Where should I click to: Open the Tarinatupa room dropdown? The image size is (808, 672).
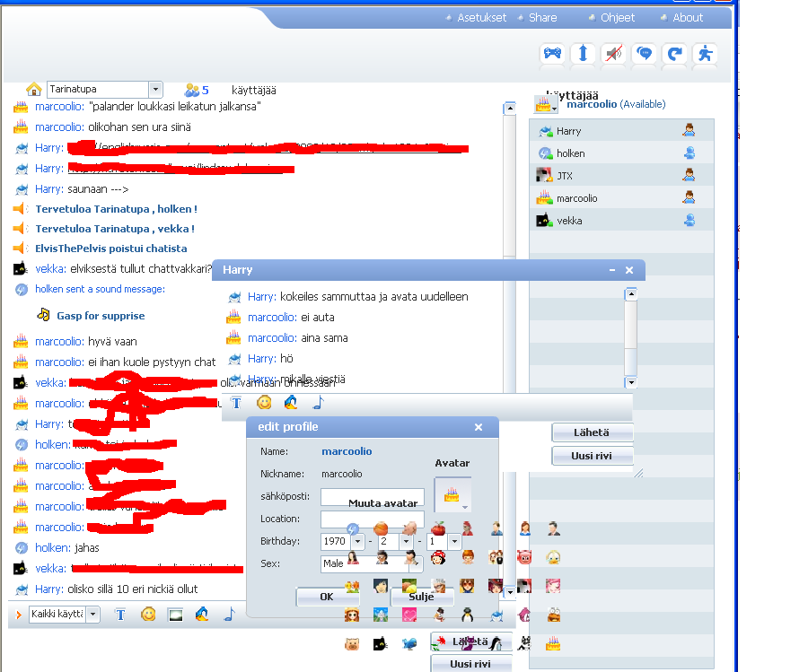155,90
